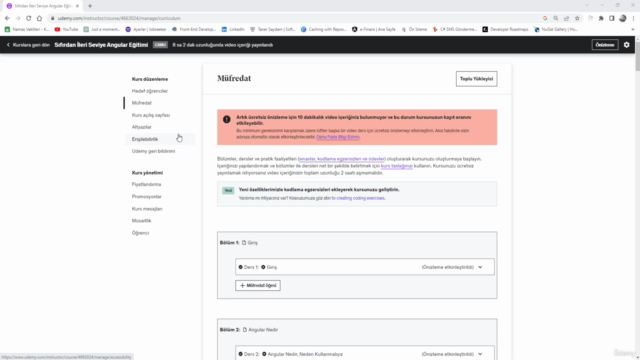Screen dimensions: 640x360
Task: Open LinkedIn bookmark
Action: coord(233,29)
